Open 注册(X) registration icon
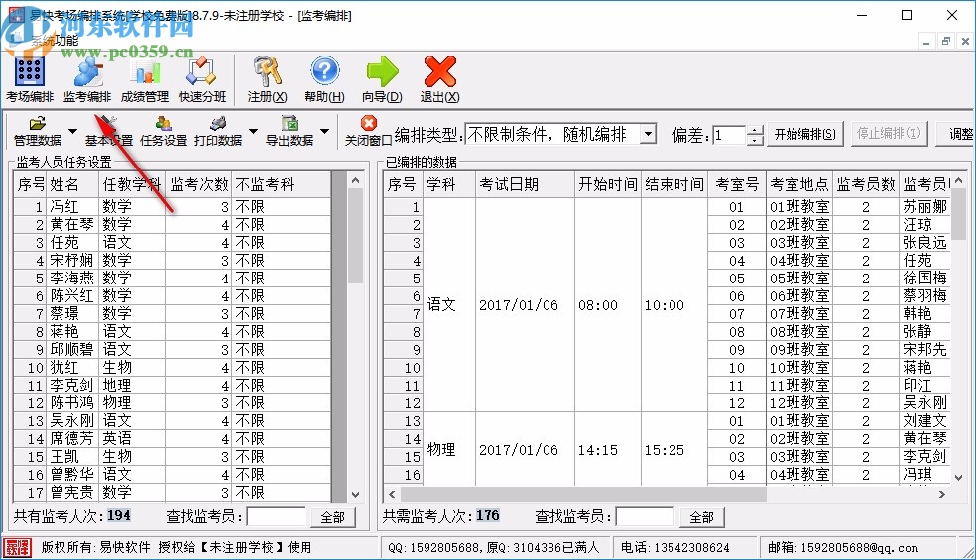 click(x=267, y=71)
